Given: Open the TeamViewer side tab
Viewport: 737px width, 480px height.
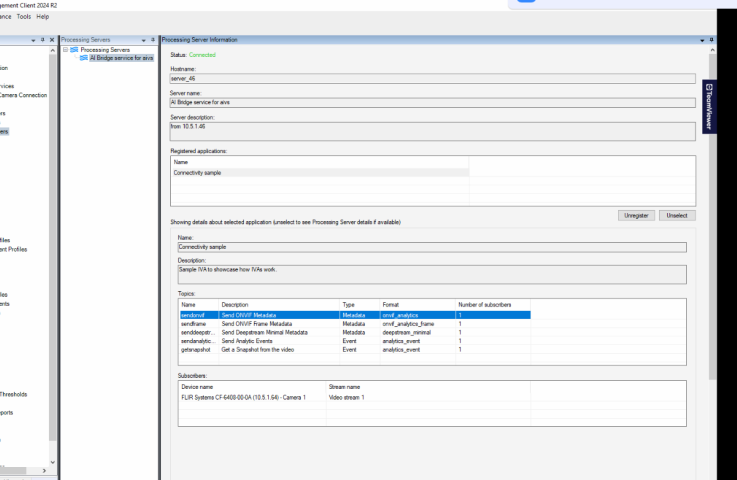Looking at the screenshot, I should tap(709, 107).
